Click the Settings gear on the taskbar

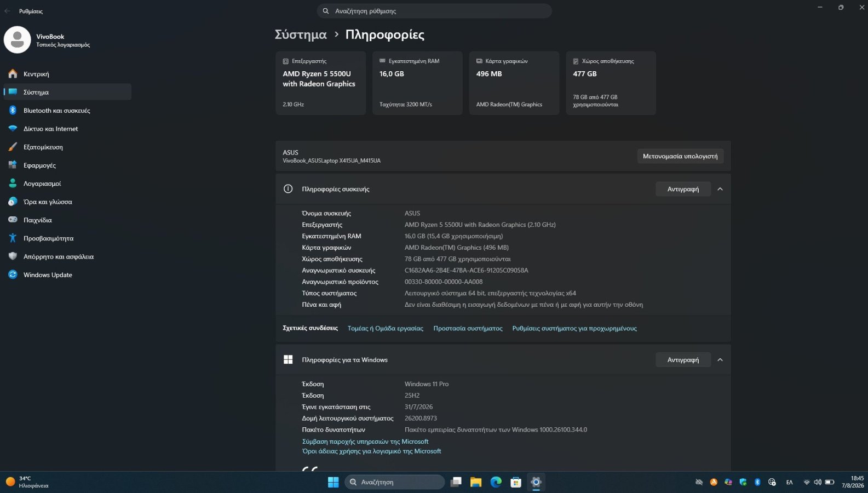coord(536,482)
